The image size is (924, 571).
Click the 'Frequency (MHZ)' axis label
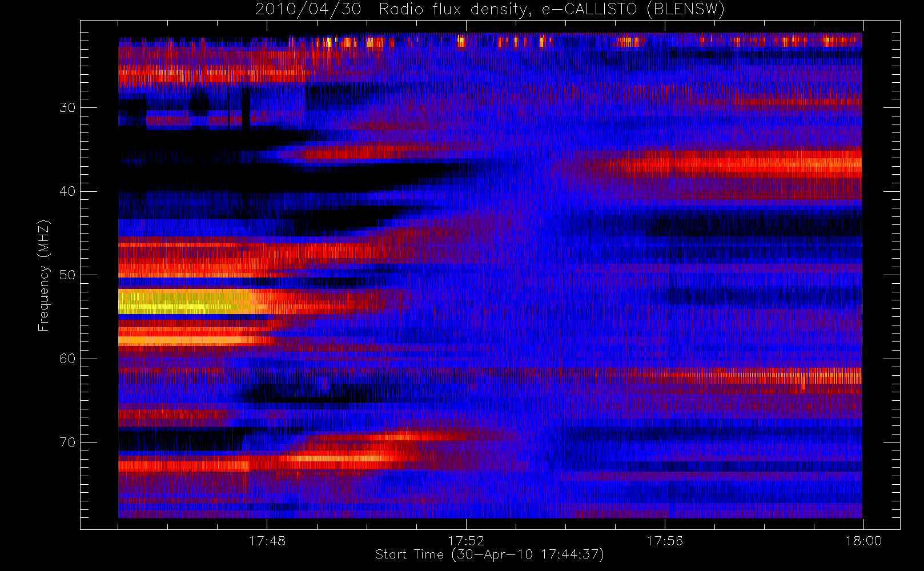43,275
